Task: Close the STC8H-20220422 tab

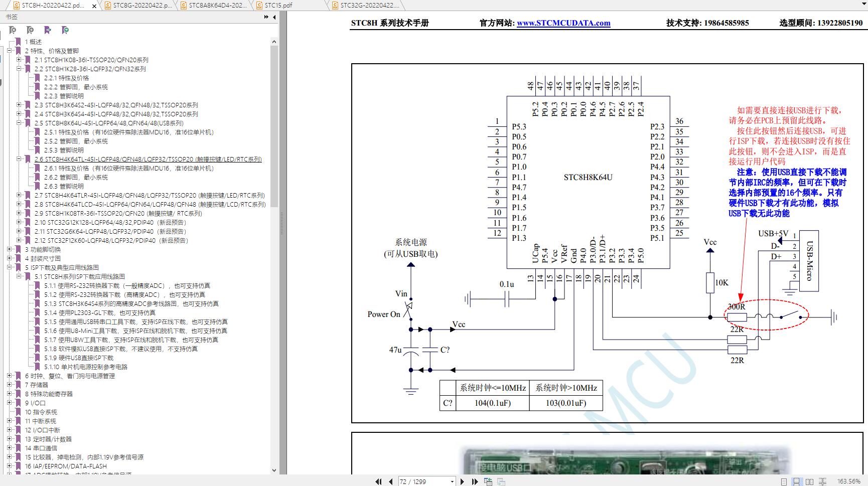Action: pos(95,6)
